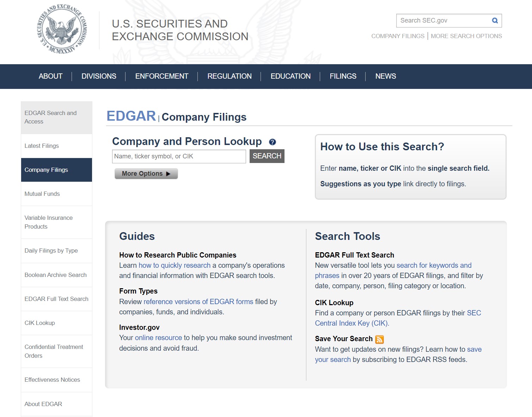Viewport: 532px width, 417px height.
Task: Expand the More Options button
Action: tap(146, 174)
